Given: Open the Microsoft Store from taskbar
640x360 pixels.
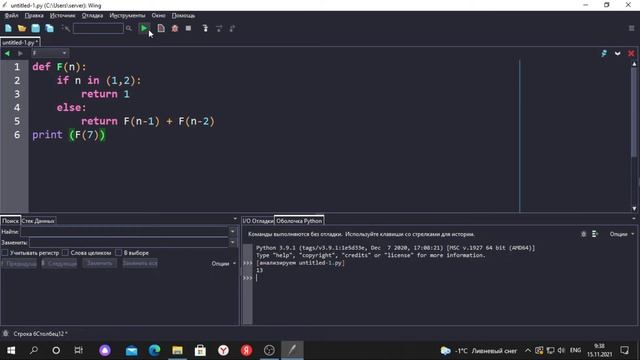Looking at the screenshot, I should 200,350.
